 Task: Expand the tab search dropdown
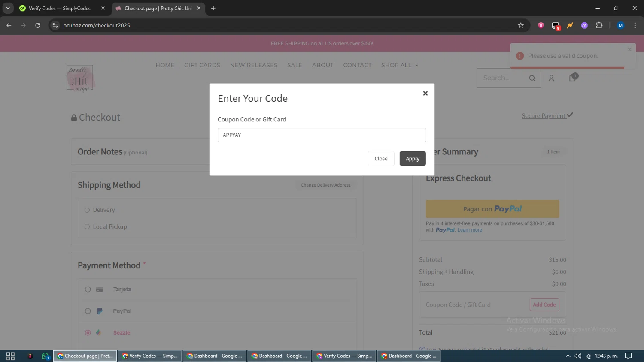click(8, 8)
